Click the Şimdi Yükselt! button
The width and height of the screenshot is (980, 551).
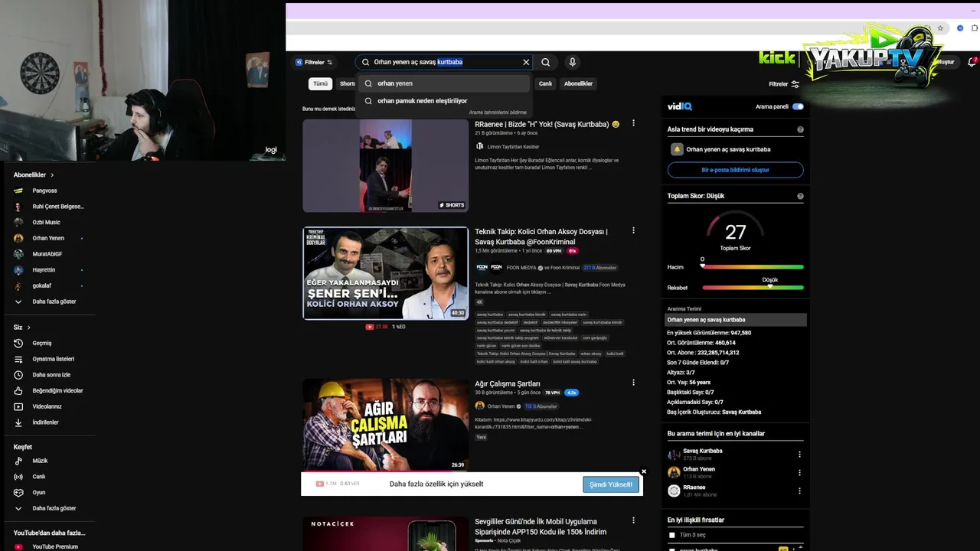click(610, 484)
